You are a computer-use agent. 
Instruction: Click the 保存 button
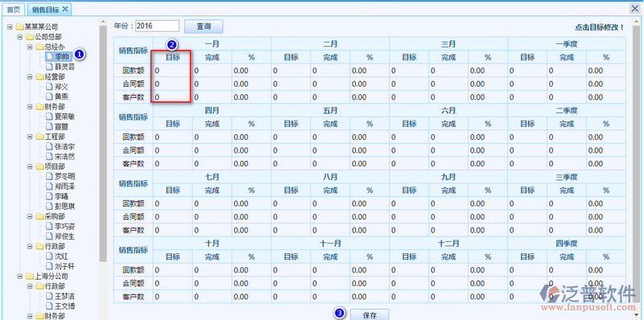tap(369, 315)
